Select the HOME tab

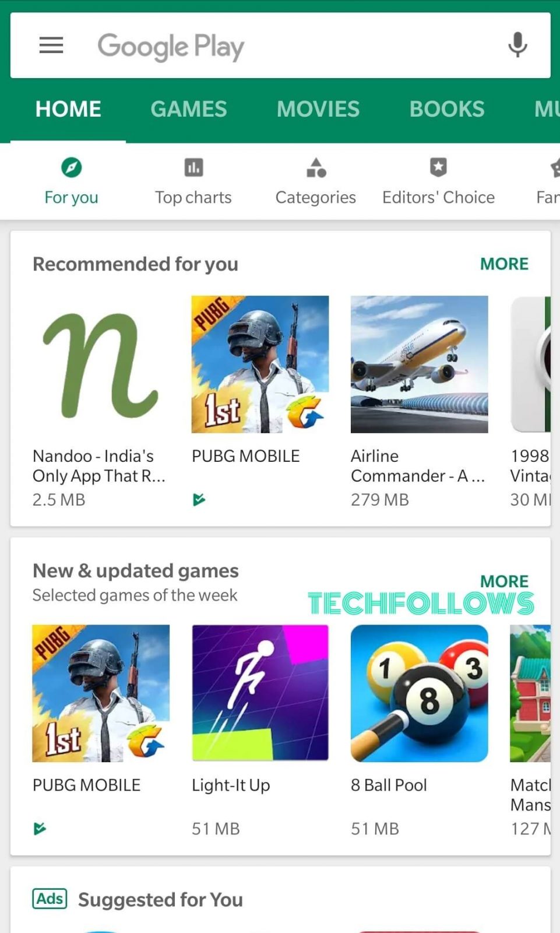(x=68, y=109)
